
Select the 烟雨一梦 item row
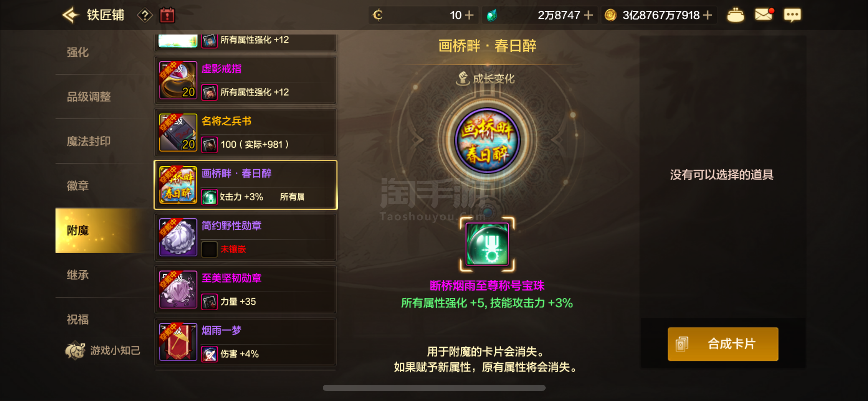click(x=245, y=342)
